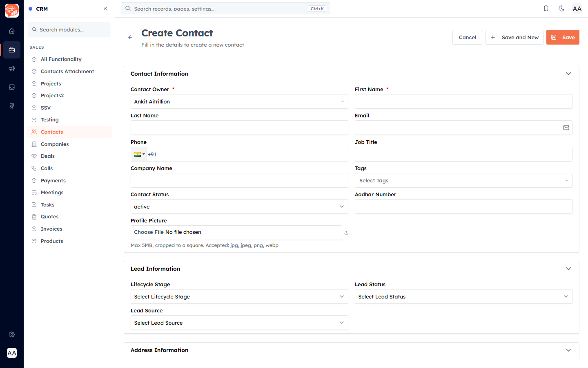Open AA user profile in top bar
Image resolution: width=588 pixels, height=368 pixels.
(577, 9)
